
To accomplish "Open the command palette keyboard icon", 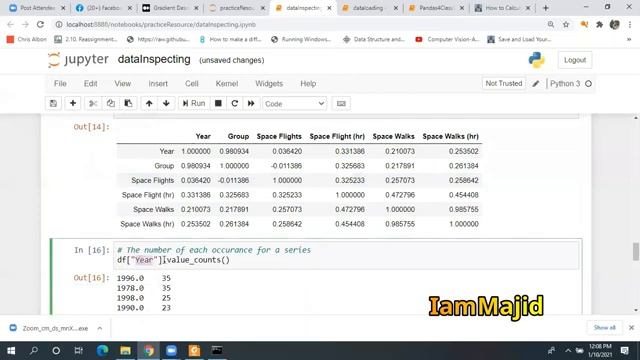I will pyautogui.click(x=341, y=104).
